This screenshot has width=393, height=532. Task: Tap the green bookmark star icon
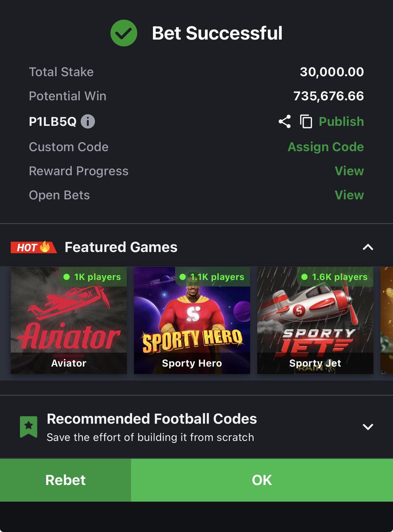tap(28, 426)
